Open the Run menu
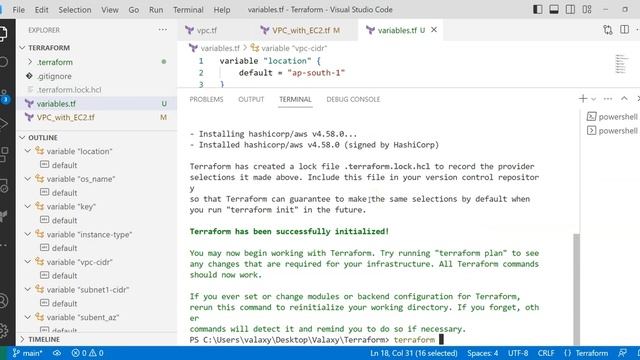The height and width of the screenshot is (360, 640). coord(156,9)
